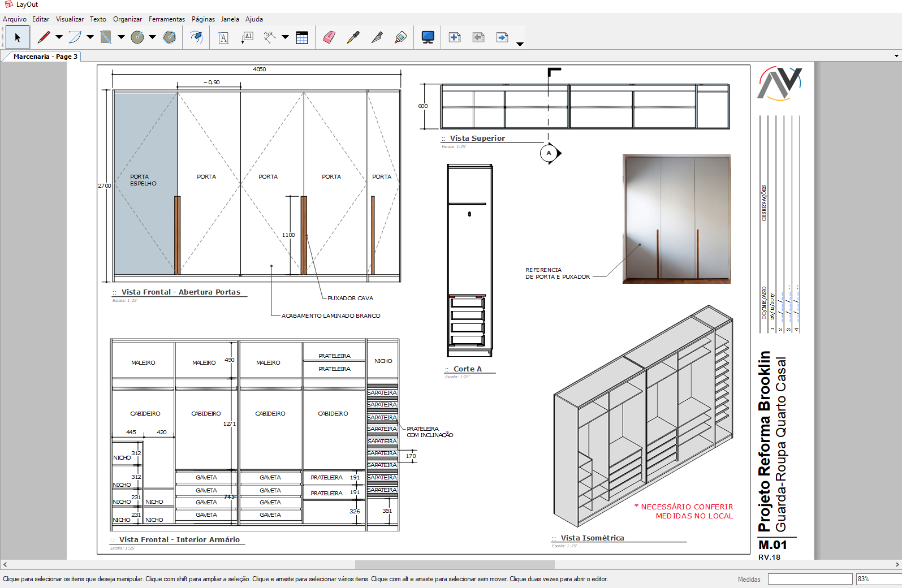Pick the Style eyedropper tool

point(353,37)
